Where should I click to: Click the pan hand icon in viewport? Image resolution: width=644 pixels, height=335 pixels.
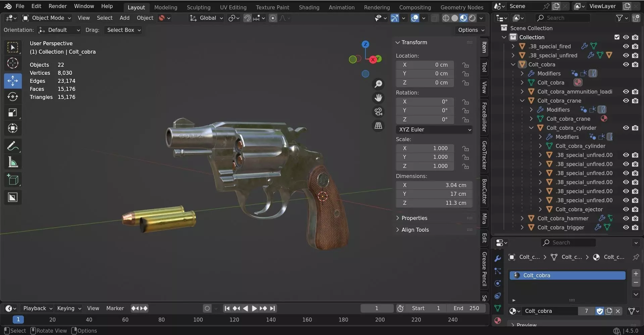379,98
